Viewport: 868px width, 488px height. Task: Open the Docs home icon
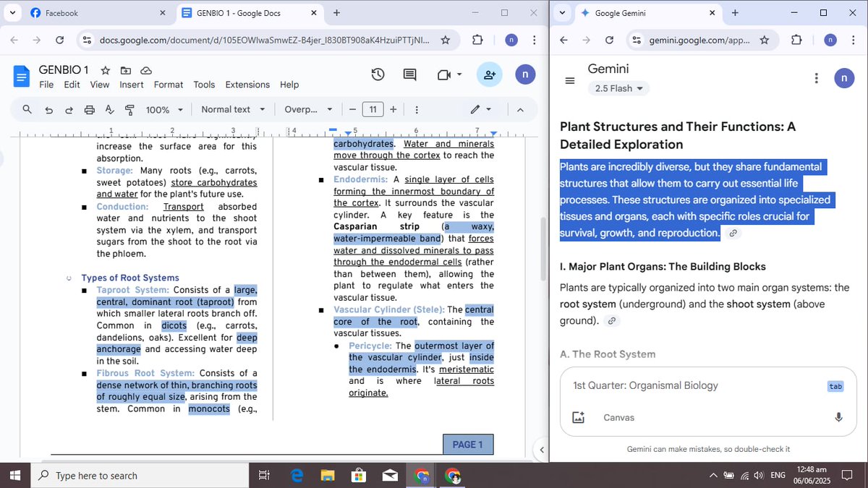[x=22, y=76]
